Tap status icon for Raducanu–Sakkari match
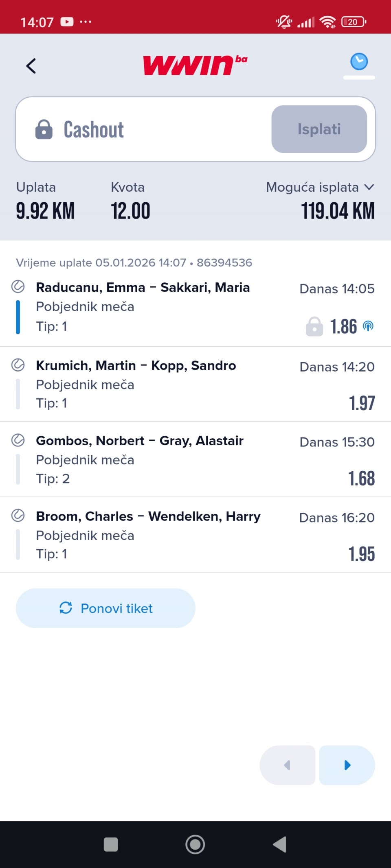Screen dimensions: 391x868 tap(18, 286)
